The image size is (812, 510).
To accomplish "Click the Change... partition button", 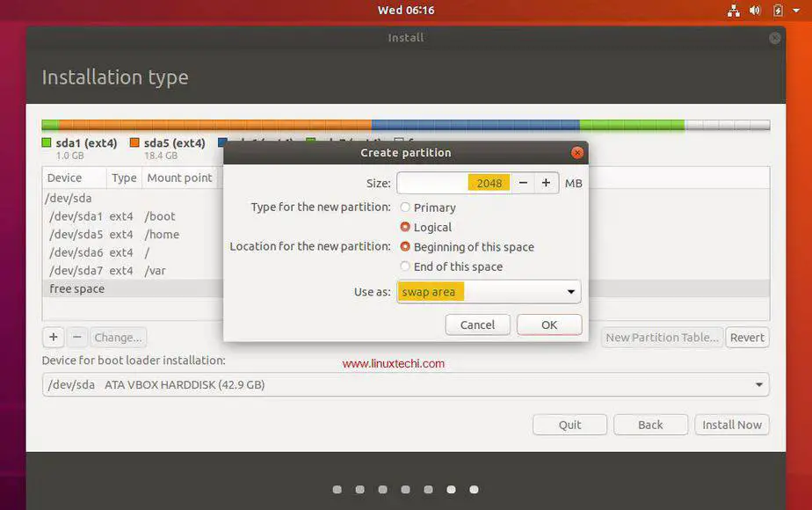I will click(118, 338).
